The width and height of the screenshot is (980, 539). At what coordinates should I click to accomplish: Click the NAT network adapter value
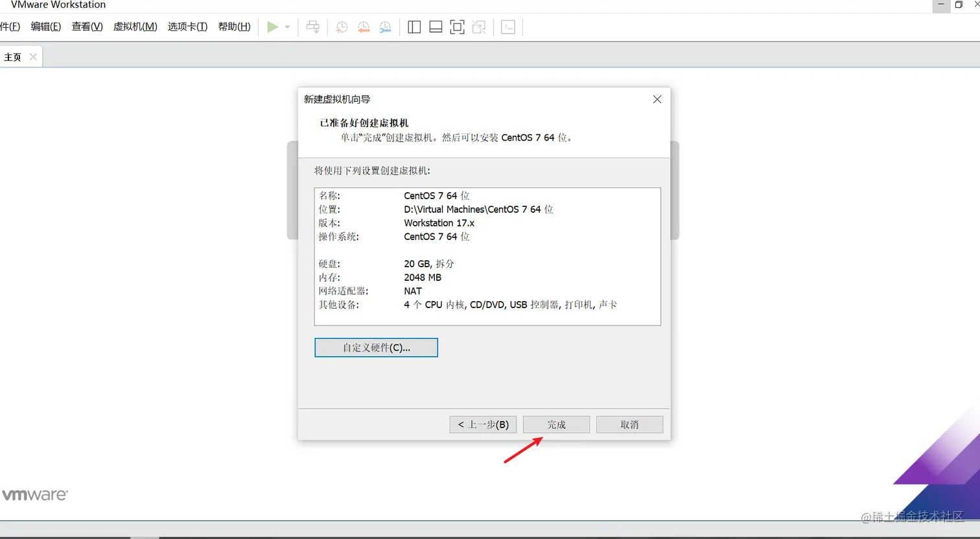(x=413, y=291)
